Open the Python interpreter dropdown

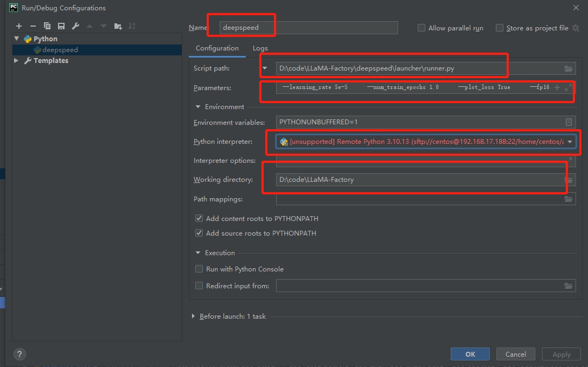click(570, 142)
